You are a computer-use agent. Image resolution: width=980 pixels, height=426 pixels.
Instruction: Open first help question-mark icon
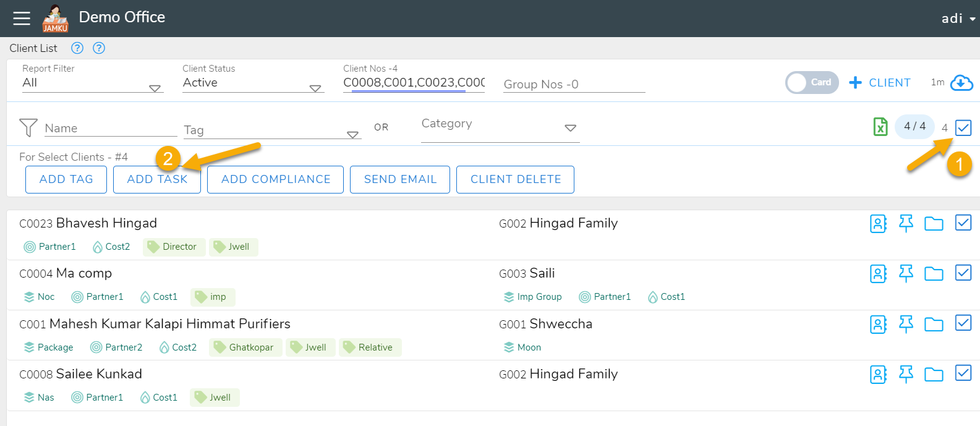[x=77, y=48]
